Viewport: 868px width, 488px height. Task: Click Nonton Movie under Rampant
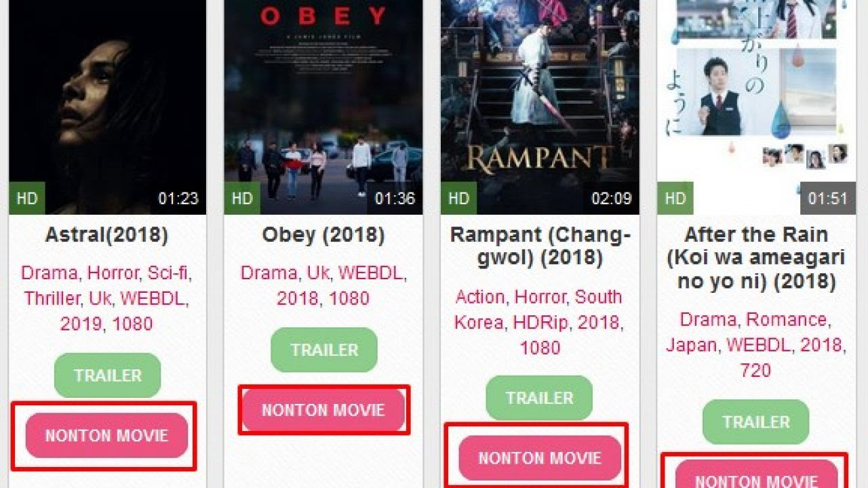540,458
